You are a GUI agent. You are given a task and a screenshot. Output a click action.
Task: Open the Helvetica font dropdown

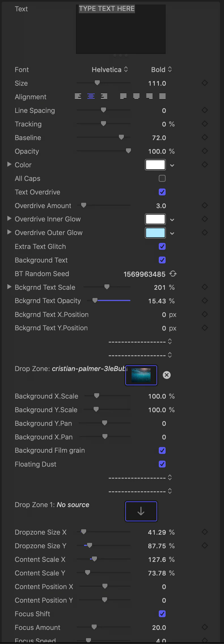tap(110, 69)
